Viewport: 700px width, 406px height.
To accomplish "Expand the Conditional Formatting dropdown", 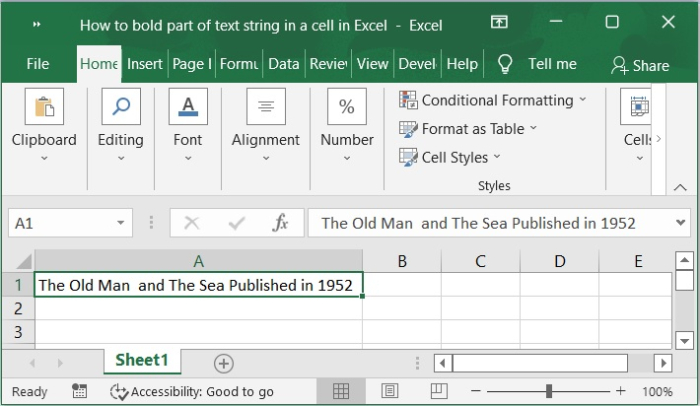I will pos(583,100).
